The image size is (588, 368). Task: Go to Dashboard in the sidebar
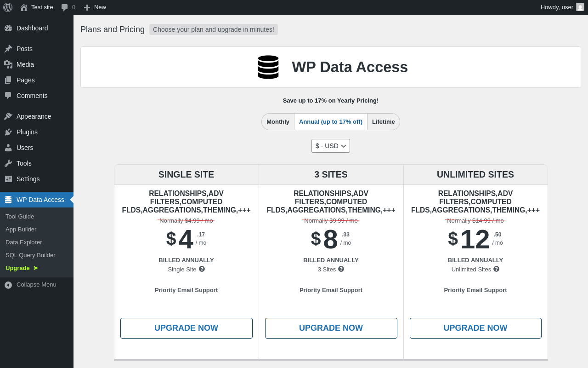32,28
